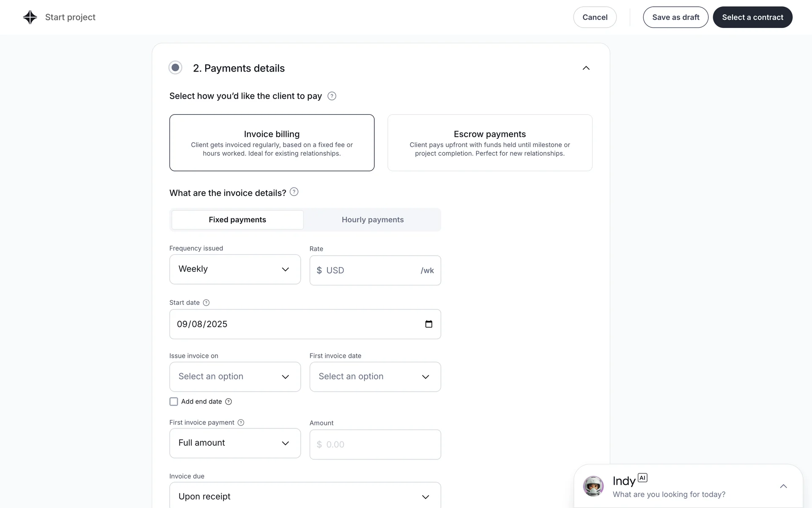This screenshot has width=812, height=508.
Task: Switch to the Hourly payments tab
Action: 373,220
